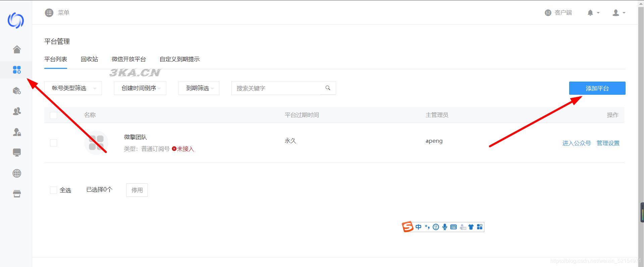This screenshot has height=267, width=644.
Task: Open platform management grid icon in sidebar
Action: coord(17,70)
